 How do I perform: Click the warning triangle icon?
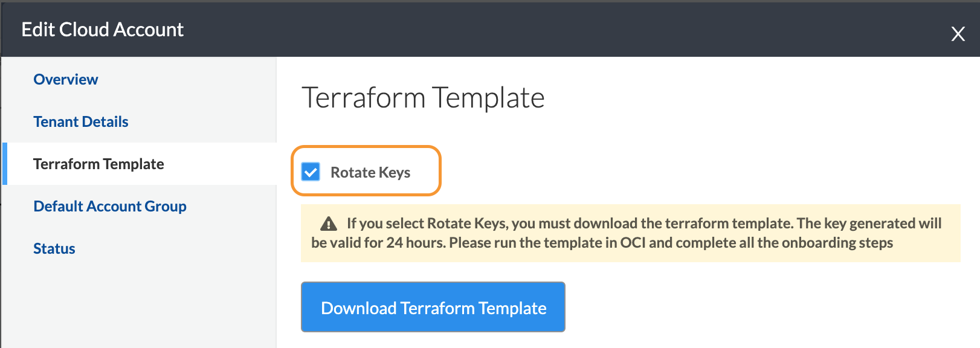pyautogui.click(x=329, y=224)
